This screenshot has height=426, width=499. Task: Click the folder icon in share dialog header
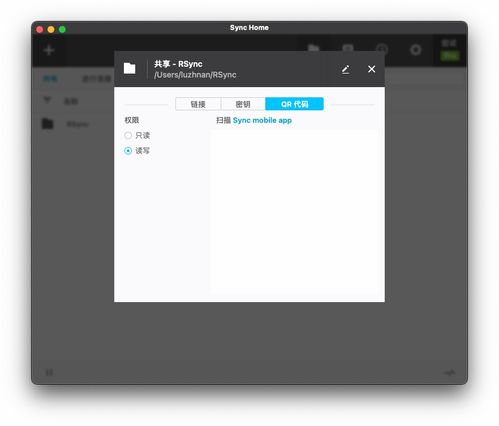(129, 68)
